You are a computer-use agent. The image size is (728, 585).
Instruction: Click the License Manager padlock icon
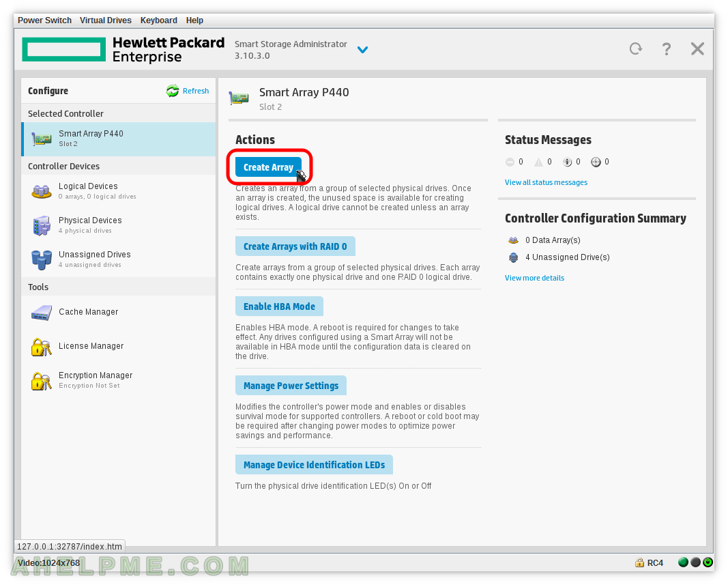tap(42, 347)
